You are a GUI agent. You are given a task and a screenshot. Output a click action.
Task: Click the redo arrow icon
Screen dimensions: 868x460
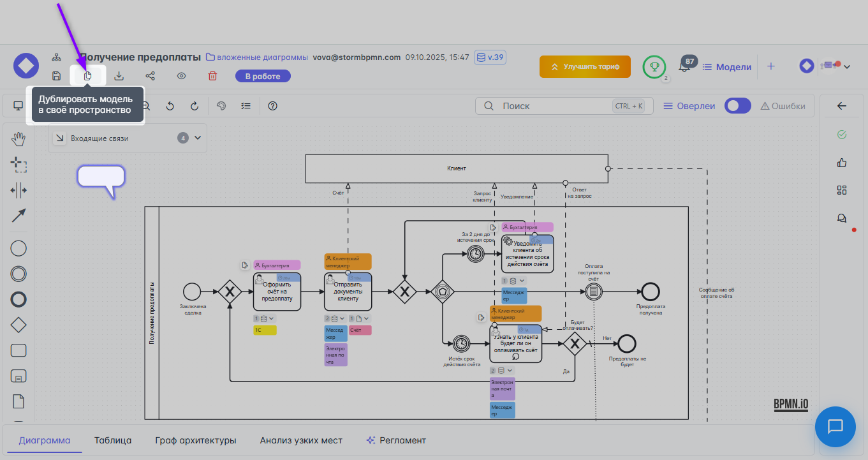click(x=195, y=106)
